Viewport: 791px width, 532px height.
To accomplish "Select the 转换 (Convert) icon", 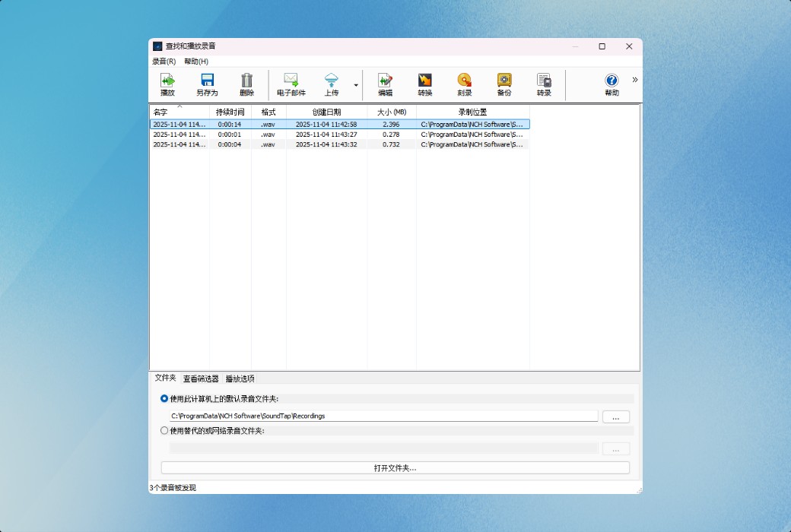I will 424,84.
